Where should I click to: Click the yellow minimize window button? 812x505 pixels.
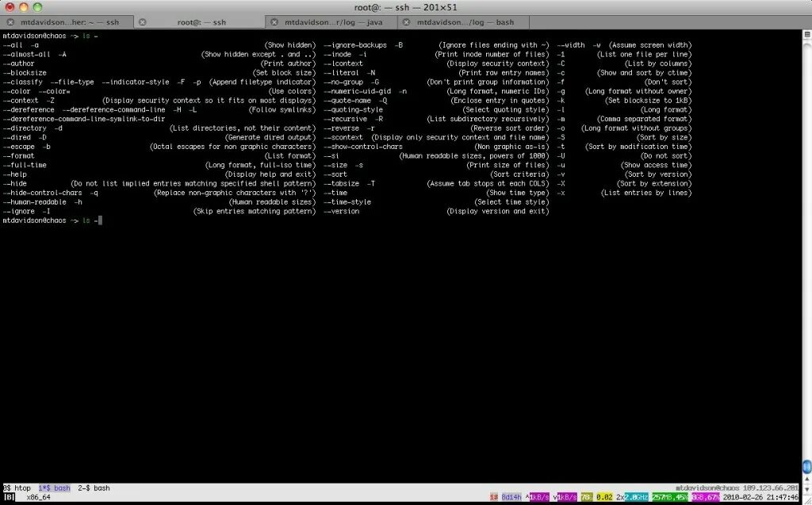[x=23, y=7]
